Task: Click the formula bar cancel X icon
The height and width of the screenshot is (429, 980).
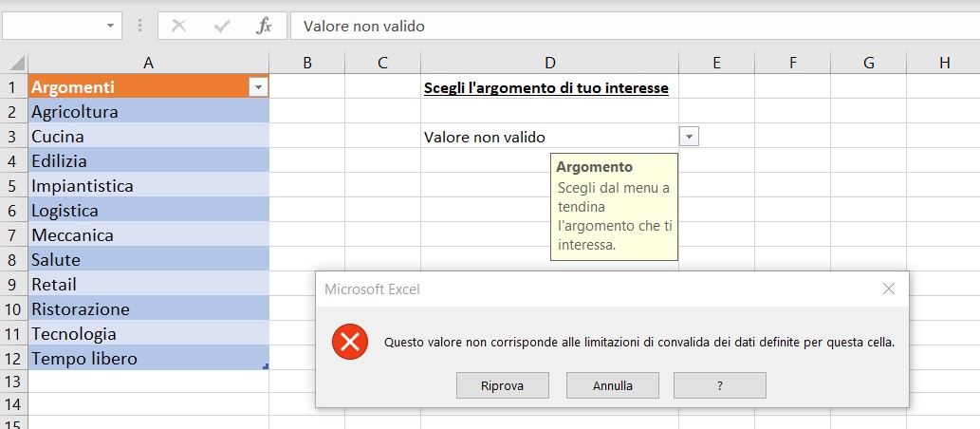Action: [x=178, y=26]
